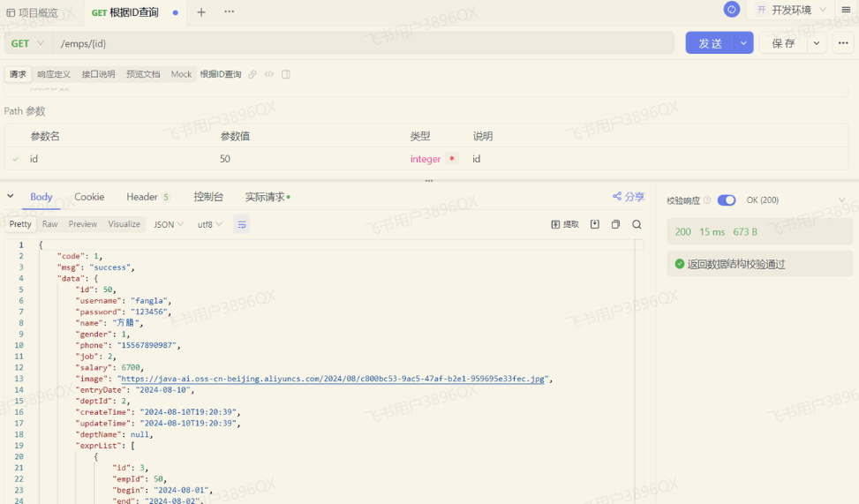The width and height of the screenshot is (859, 504).
Task: Open the image URL link in response
Action: point(333,379)
